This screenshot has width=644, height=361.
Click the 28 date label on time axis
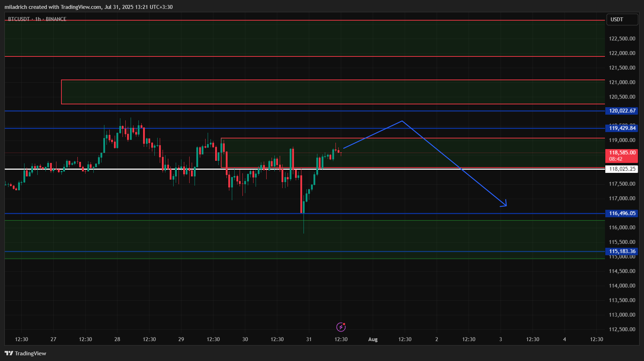117,339
